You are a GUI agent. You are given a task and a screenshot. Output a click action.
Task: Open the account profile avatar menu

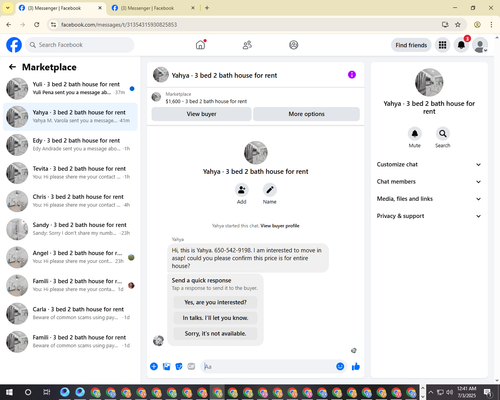pos(480,45)
